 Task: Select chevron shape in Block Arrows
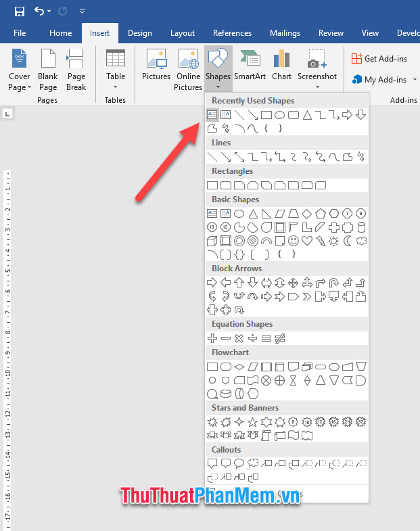click(x=307, y=297)
